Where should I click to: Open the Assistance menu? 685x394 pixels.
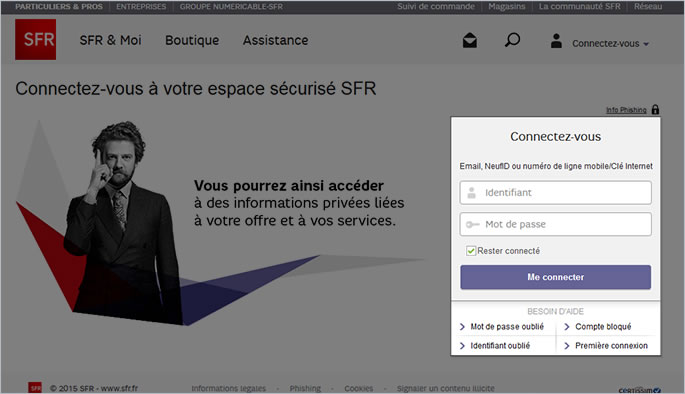click(276, 40)
